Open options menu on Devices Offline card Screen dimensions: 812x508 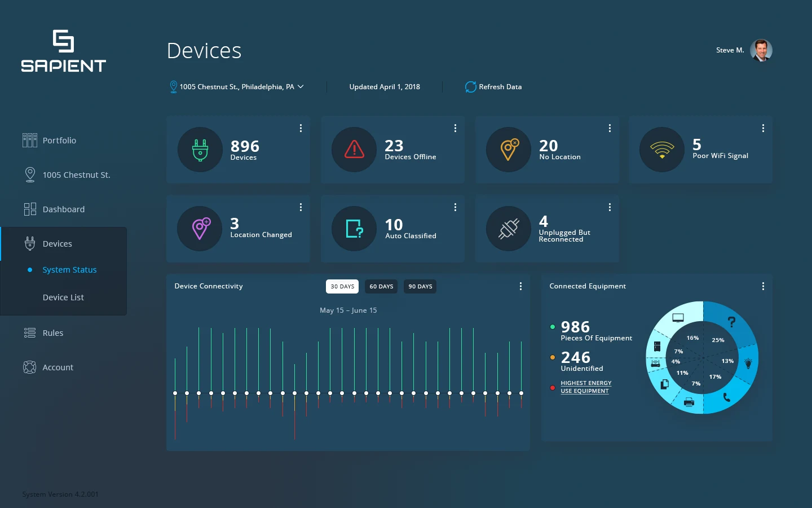pos(455,128)
